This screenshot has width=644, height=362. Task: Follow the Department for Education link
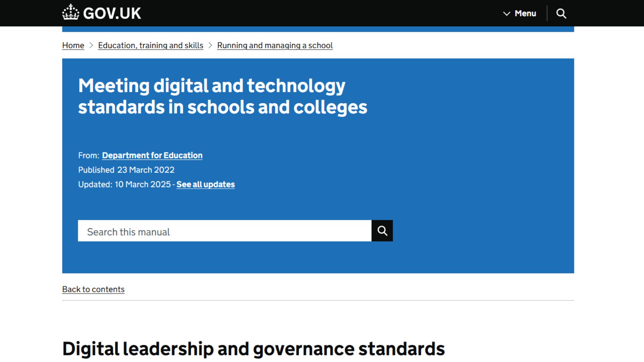click(152, 155)
